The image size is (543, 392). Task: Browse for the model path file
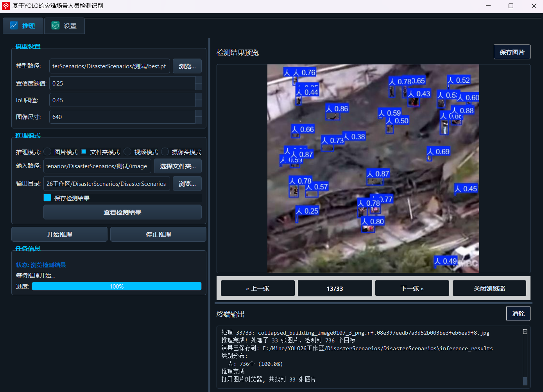[187, 66]
